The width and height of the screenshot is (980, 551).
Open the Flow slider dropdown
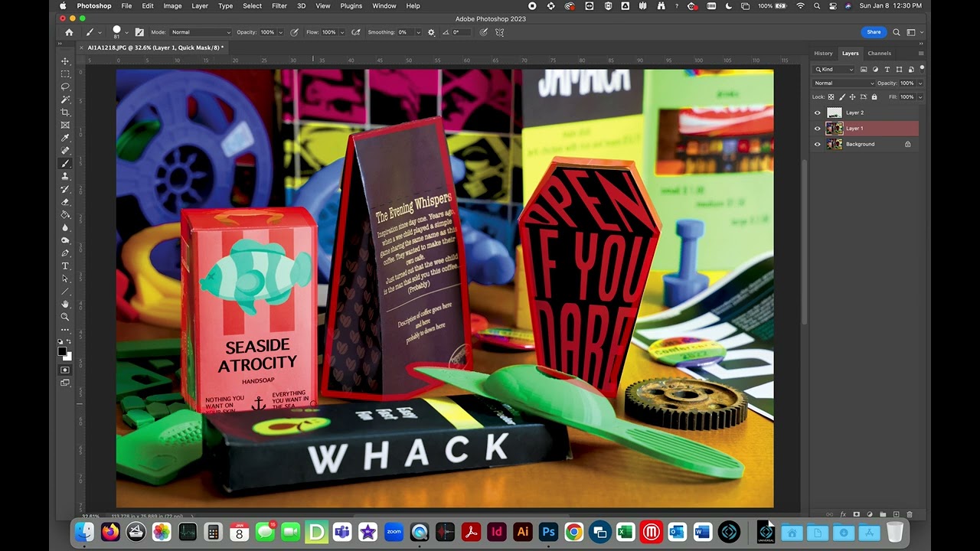click(341, 32)
